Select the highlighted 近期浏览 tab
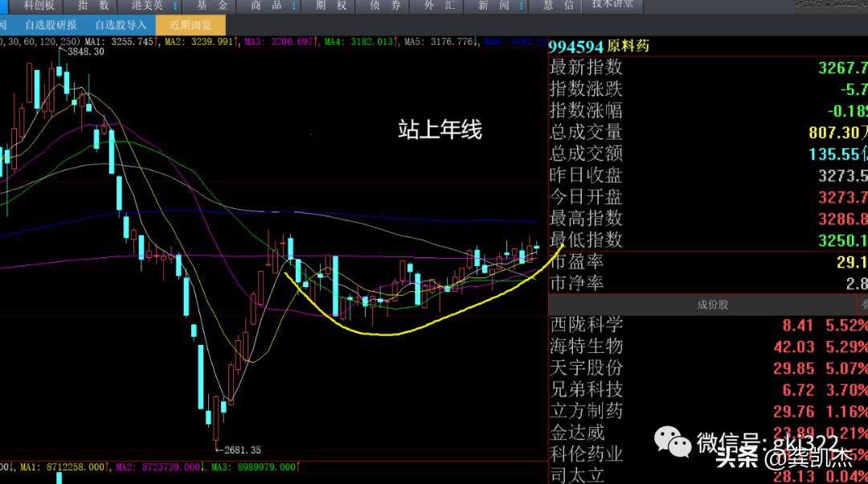868x484 pixels. tap(190, 25)
